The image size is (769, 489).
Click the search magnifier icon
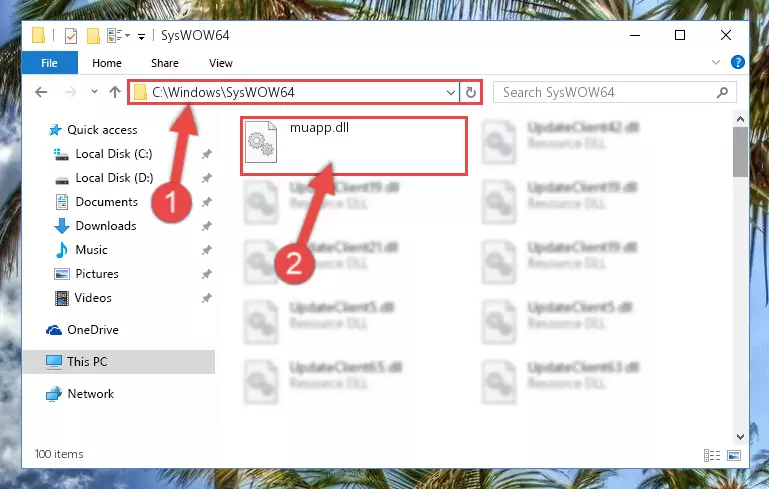coord(722,92)
